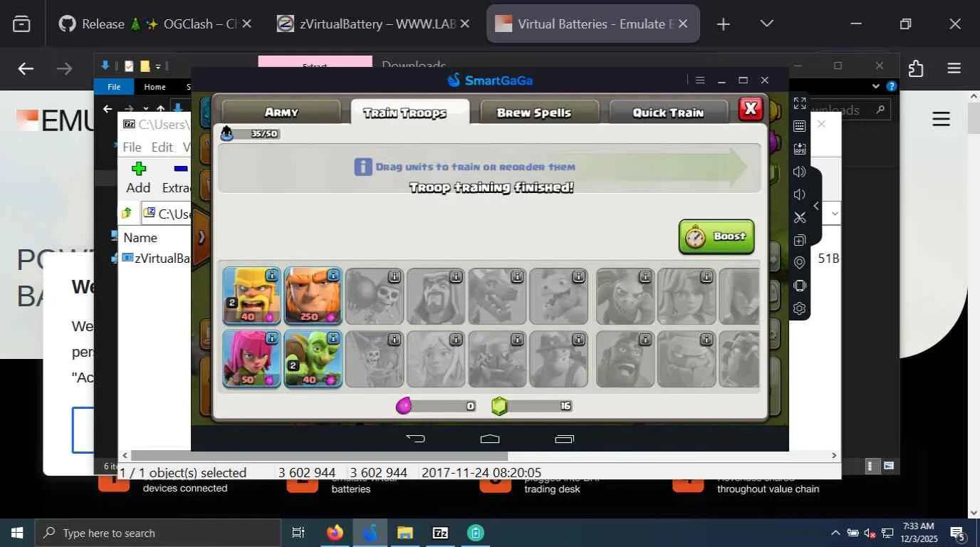
Task: Click the green gem resource bar
Action: pos(532,406)
